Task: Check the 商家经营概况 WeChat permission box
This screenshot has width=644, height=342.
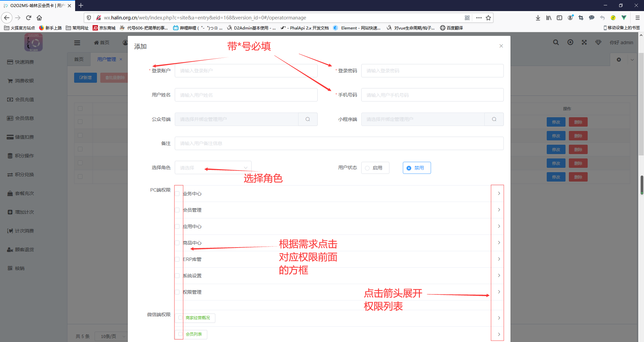Action: pos(180,318)
